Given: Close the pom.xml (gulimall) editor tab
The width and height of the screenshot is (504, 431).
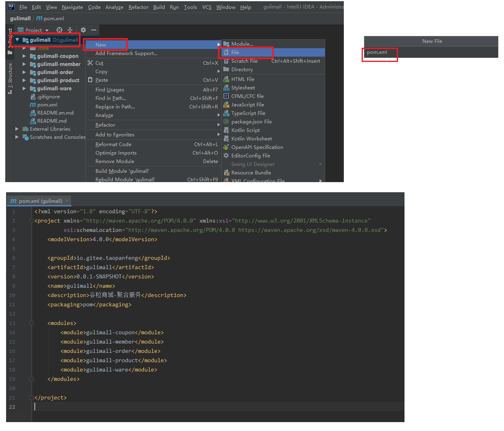Looking at the screenshot, I should click(67, 201).
